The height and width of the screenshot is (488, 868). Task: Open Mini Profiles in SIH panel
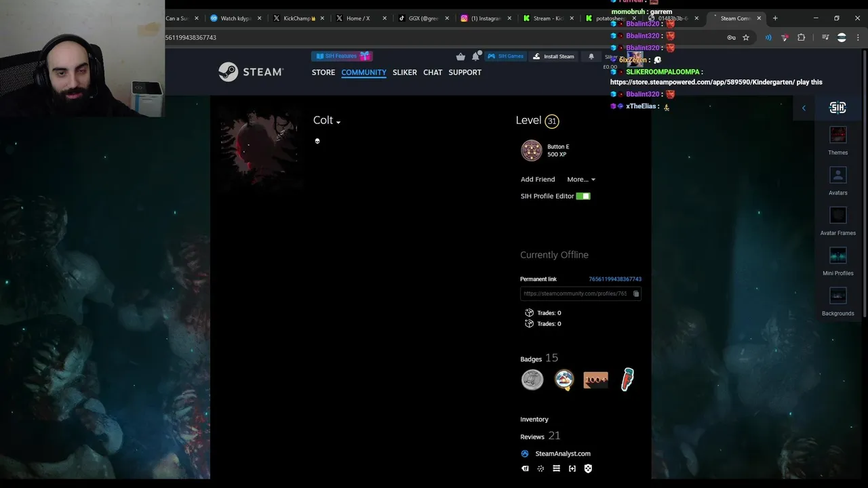pos(838,261)
